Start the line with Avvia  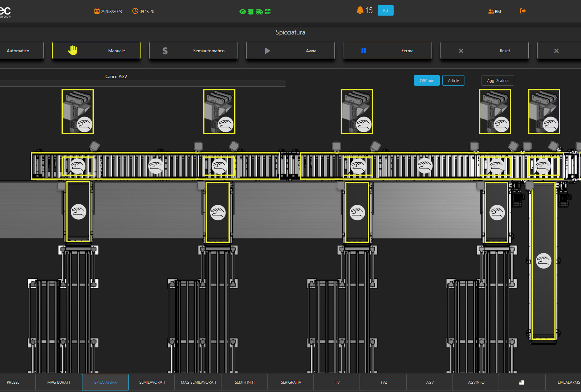click(290, 50)
